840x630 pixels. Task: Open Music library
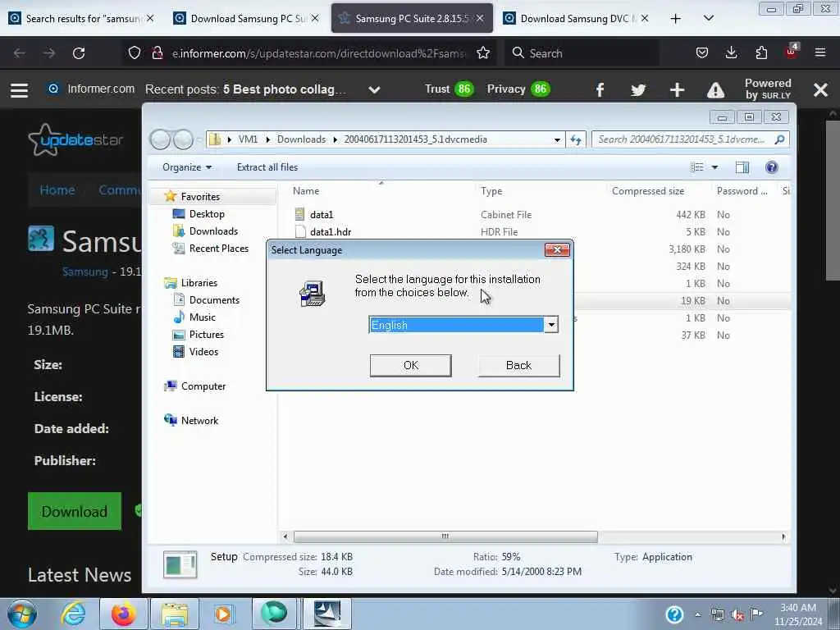[202, 317]
